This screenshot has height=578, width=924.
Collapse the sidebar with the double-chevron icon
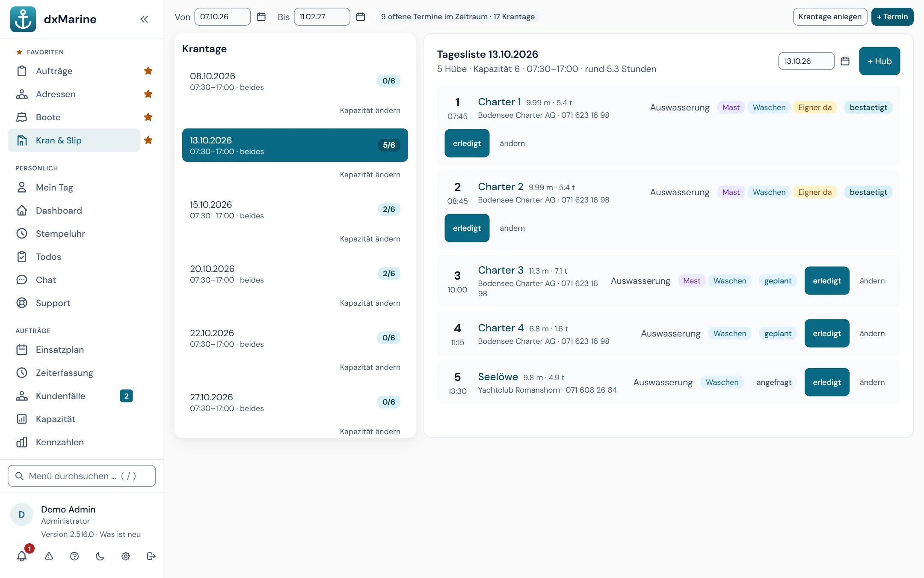(144, 19)
